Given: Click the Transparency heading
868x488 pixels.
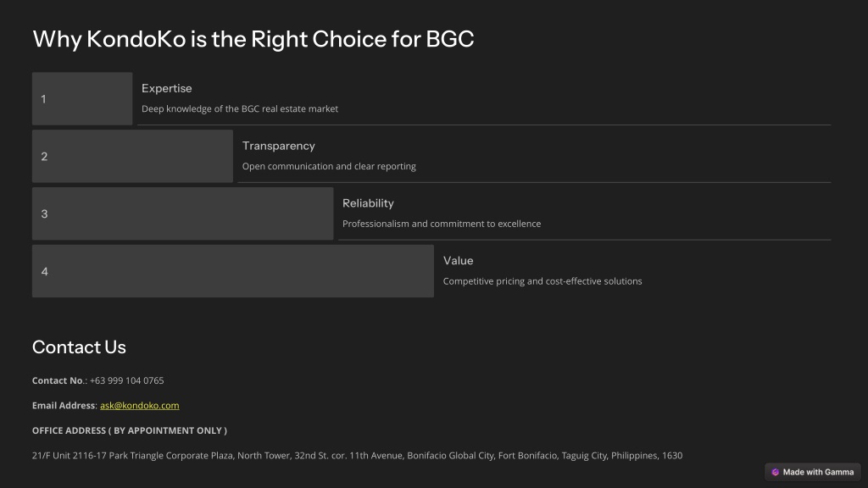Looking at the screenshot, I should [x=278, y=146].
